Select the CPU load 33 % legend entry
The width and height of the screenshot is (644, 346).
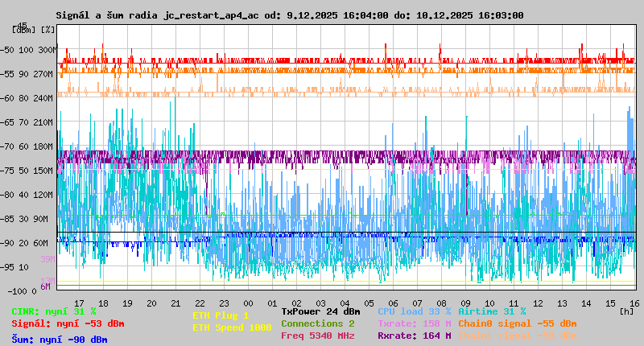coord(414,311)
